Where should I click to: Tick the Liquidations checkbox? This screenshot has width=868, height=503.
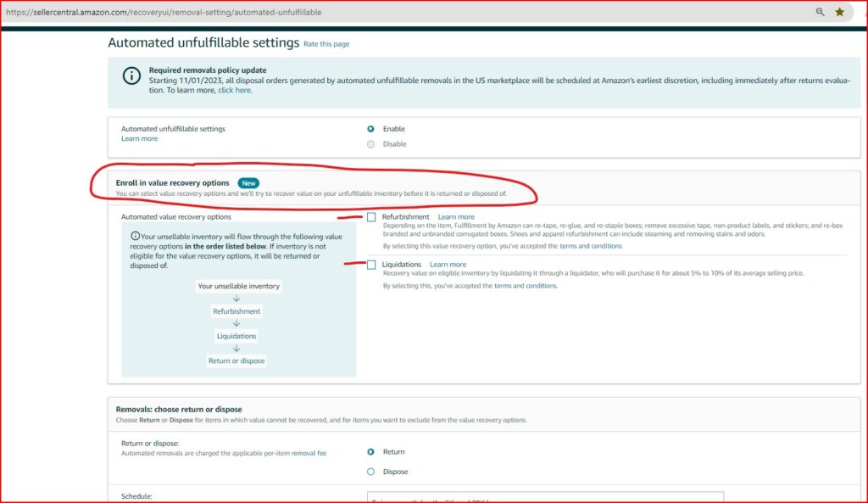pyautogui.click(x=371, y=265)
